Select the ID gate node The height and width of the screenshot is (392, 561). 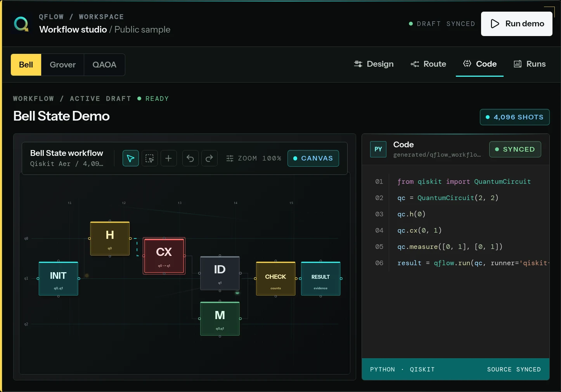tap(220, 273)
